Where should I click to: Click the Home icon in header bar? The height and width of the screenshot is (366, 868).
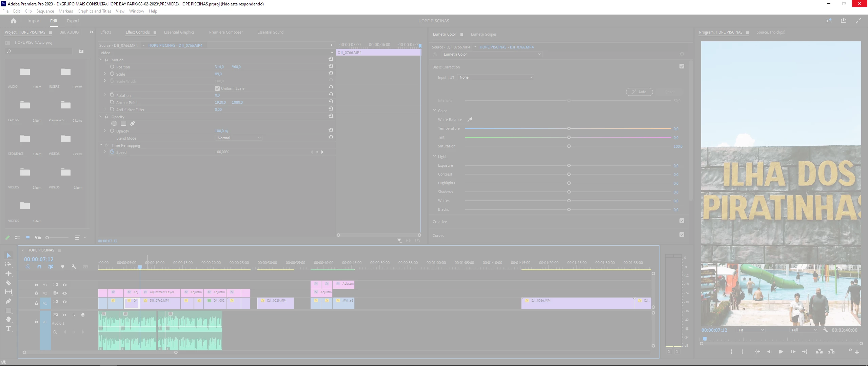tap(14, 21)
